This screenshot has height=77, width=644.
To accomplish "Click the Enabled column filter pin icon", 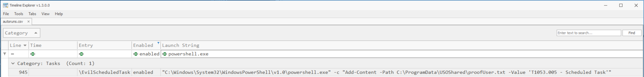I will [x=158, y=43].
